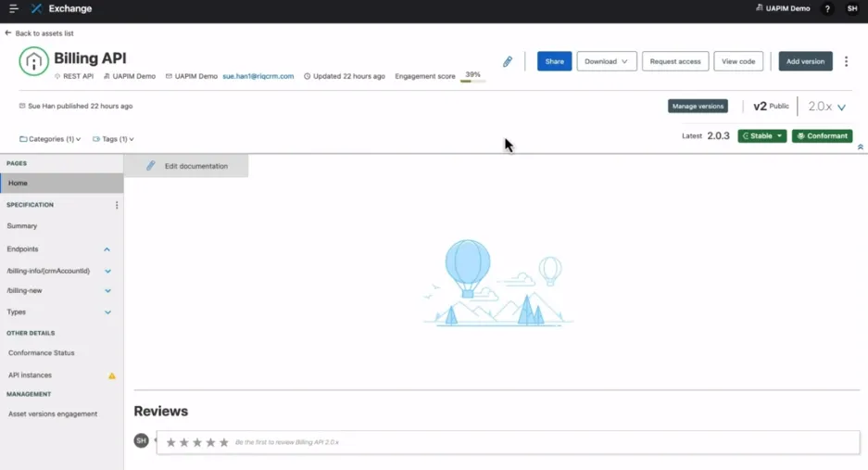This screenshot has height=470, width=868.
Task: Open the Download dropdown
Action: [607, 61]
